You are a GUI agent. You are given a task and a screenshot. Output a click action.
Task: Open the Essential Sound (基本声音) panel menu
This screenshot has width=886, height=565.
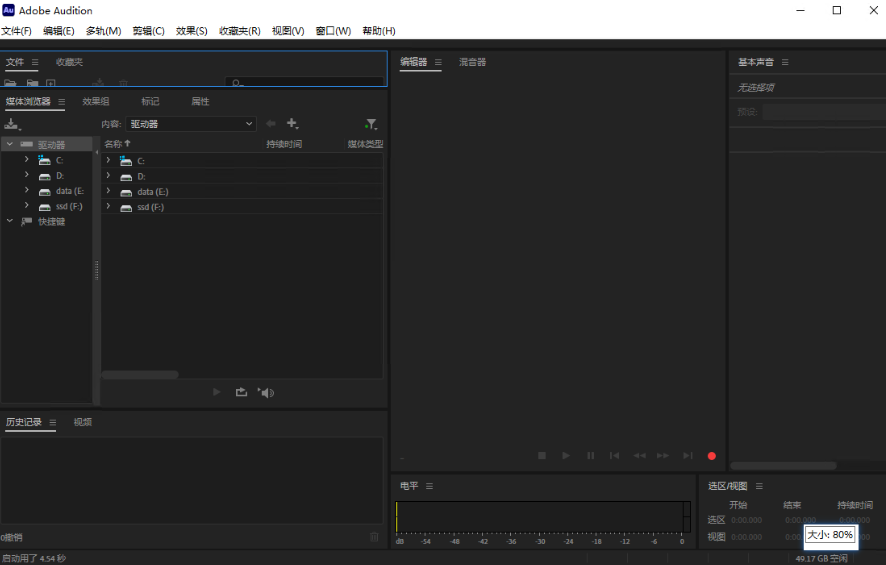(785, 62)
